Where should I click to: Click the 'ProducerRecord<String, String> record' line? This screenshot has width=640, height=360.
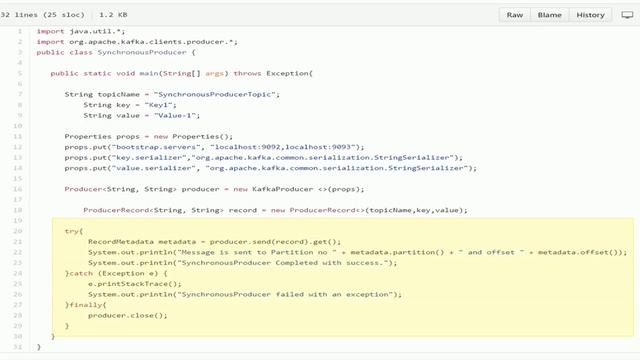pyautogui.click(x=276, y=210)
